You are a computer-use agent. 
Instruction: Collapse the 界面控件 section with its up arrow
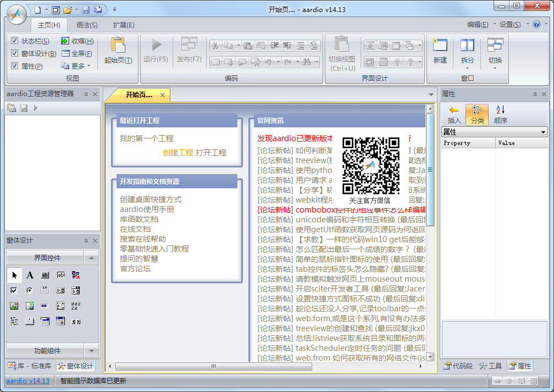coord(91,258)
